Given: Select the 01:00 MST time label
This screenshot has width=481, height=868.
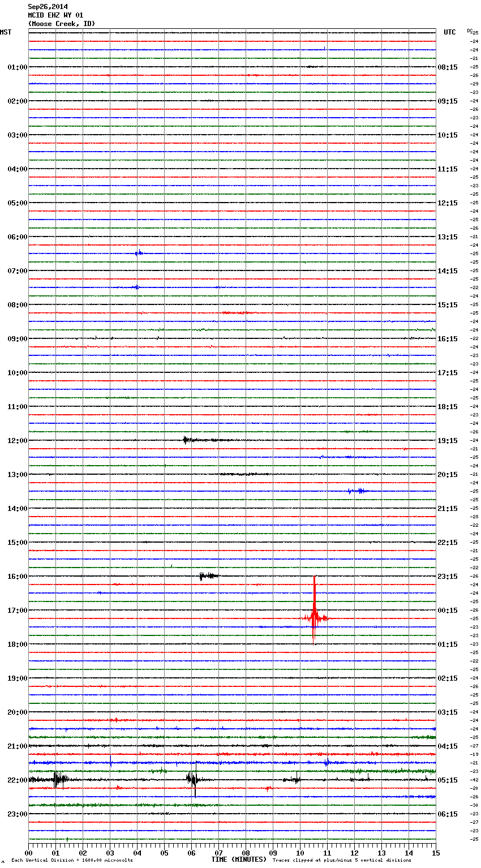Looking at the screenshot, I should point(18,67).
